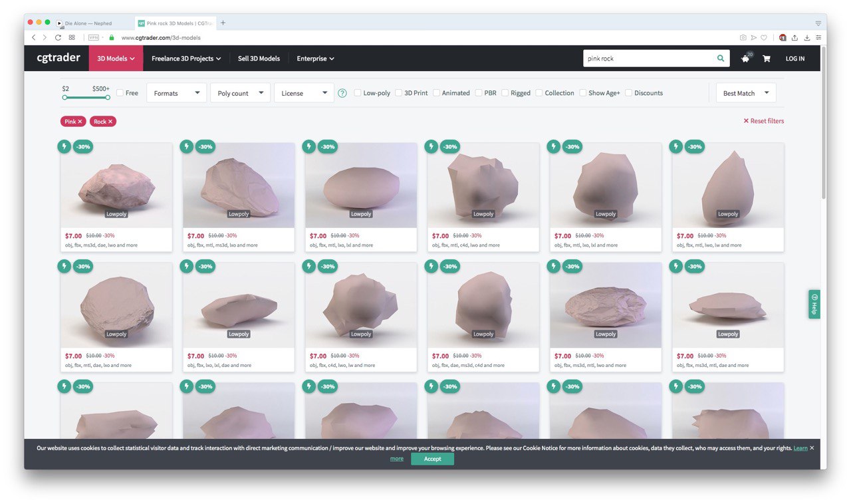Enable the Discounts checkbox

click(x=629, y=93)
